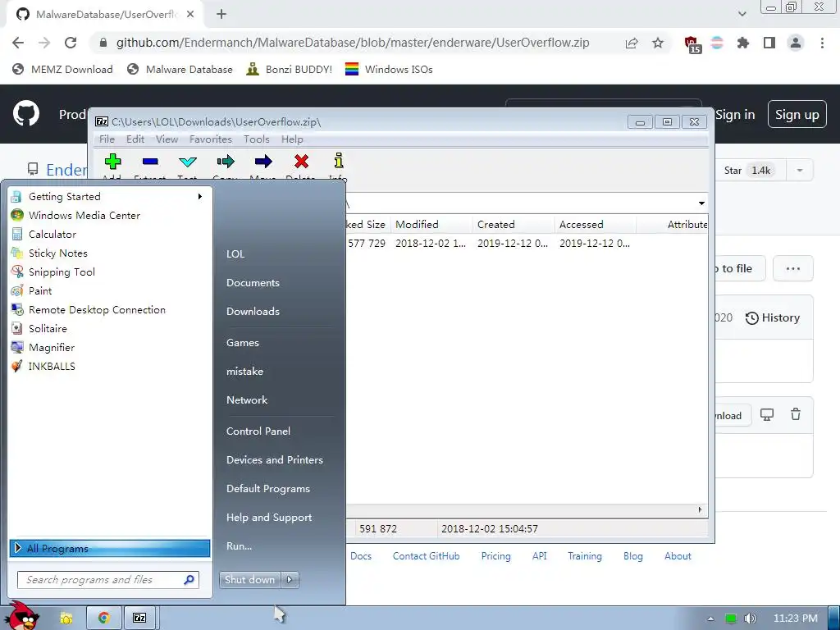Click the 7-Zip Add toolbar icon
This screenshot has width=840, height=630.
(x=112, y=162)
